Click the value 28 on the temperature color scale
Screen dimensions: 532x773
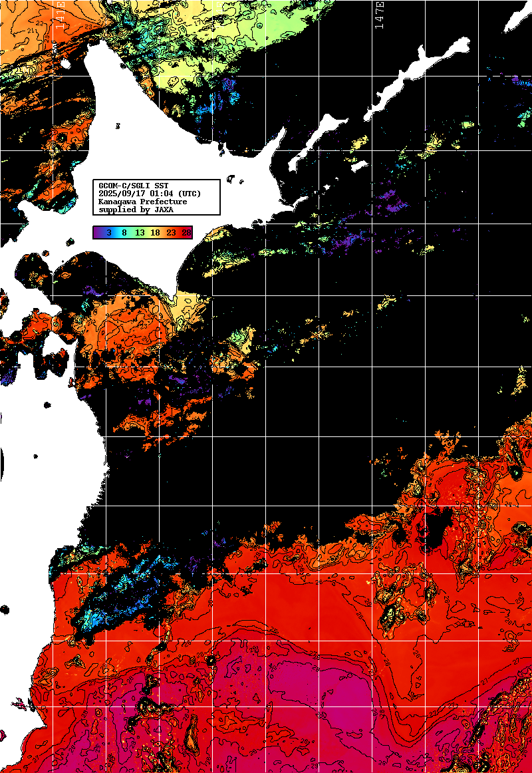point(186,233)
